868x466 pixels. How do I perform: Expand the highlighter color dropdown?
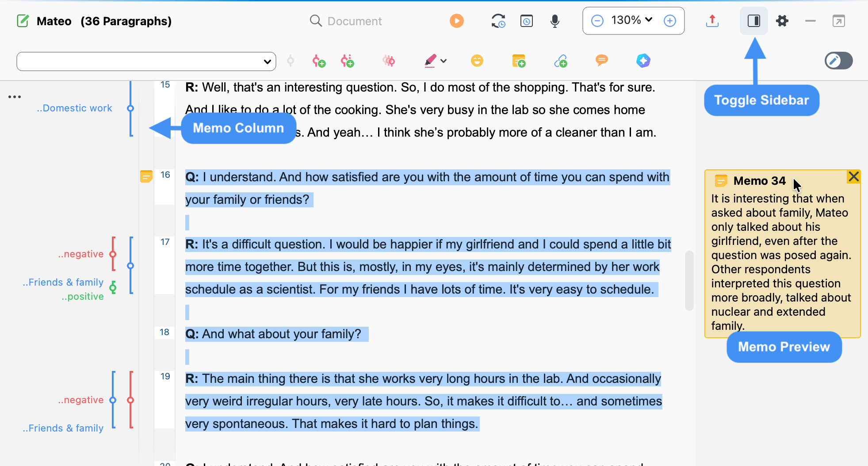(444, 61)
